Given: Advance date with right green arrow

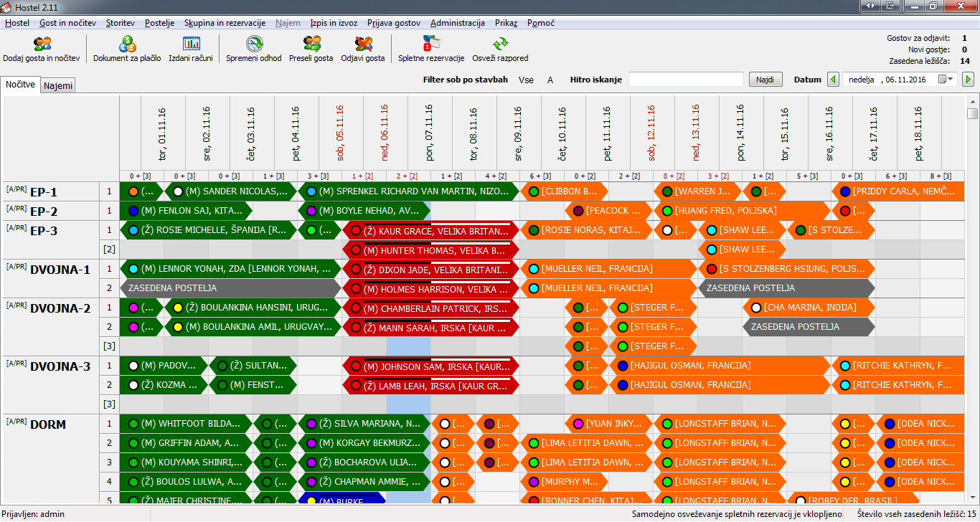Looking at the screenshot, I should tap(968, 80).
